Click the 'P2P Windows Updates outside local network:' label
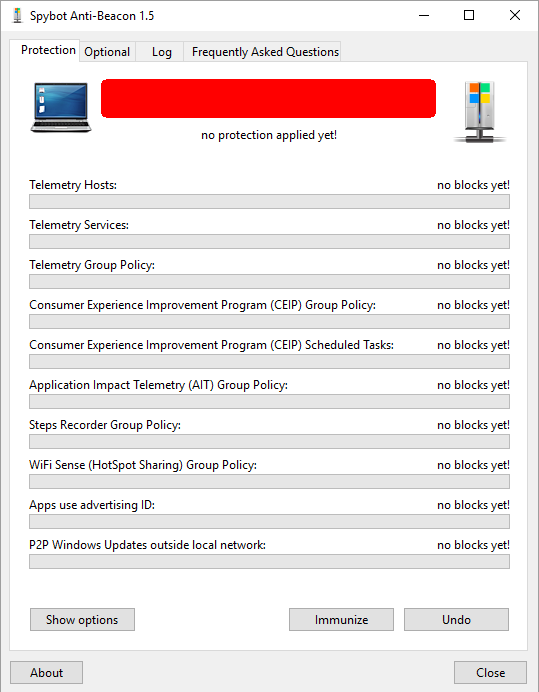 [147, 545]
